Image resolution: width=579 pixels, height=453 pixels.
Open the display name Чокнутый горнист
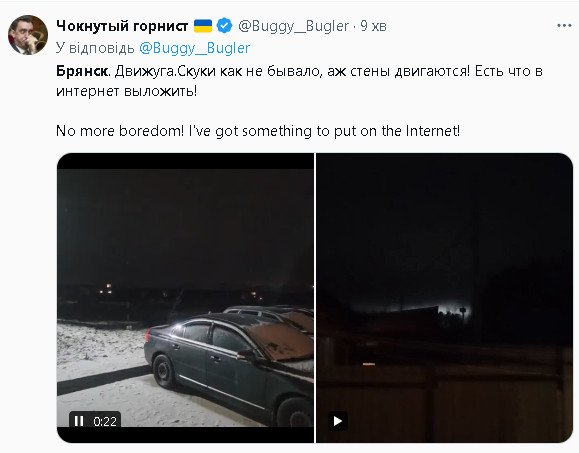click(122, 26)
